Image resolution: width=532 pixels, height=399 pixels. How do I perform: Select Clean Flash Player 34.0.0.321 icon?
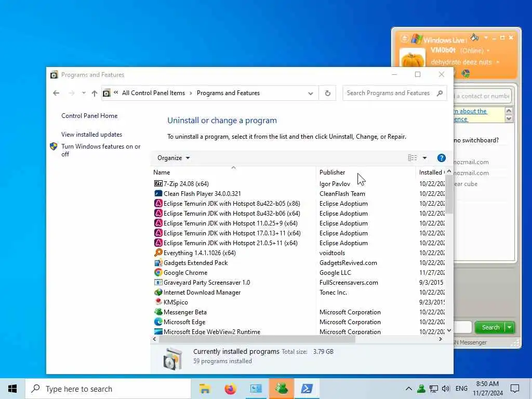(x=158, y=193)
